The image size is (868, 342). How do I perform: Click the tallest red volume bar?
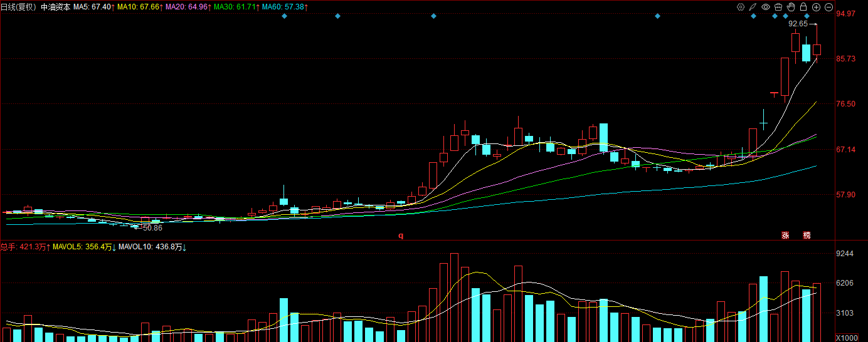click(x=454, y=298)
